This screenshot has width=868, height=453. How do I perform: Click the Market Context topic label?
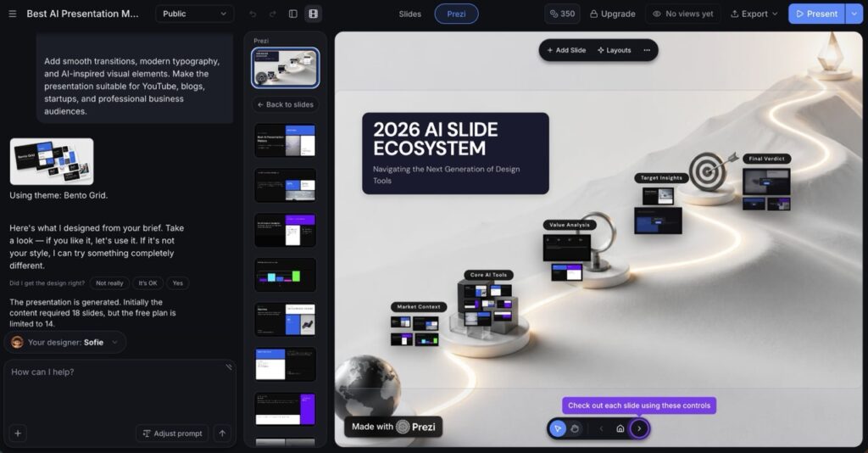(419, 307)
